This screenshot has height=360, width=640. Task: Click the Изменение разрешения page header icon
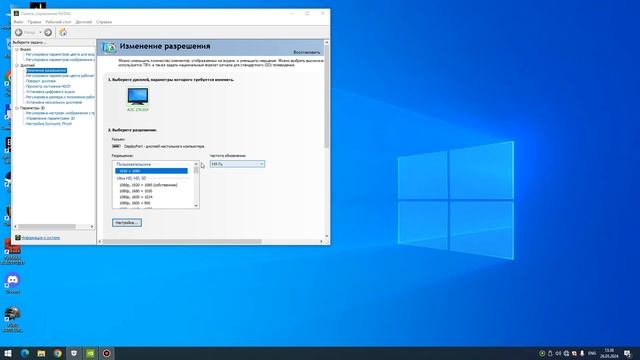[x=109, y=47]
